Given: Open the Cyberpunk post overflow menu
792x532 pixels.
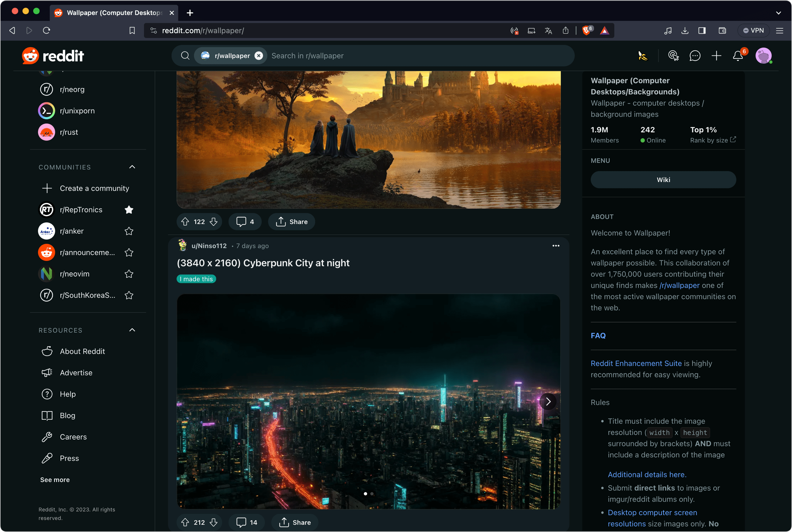Looking at the screenshot, I should [x=556, y=246].
